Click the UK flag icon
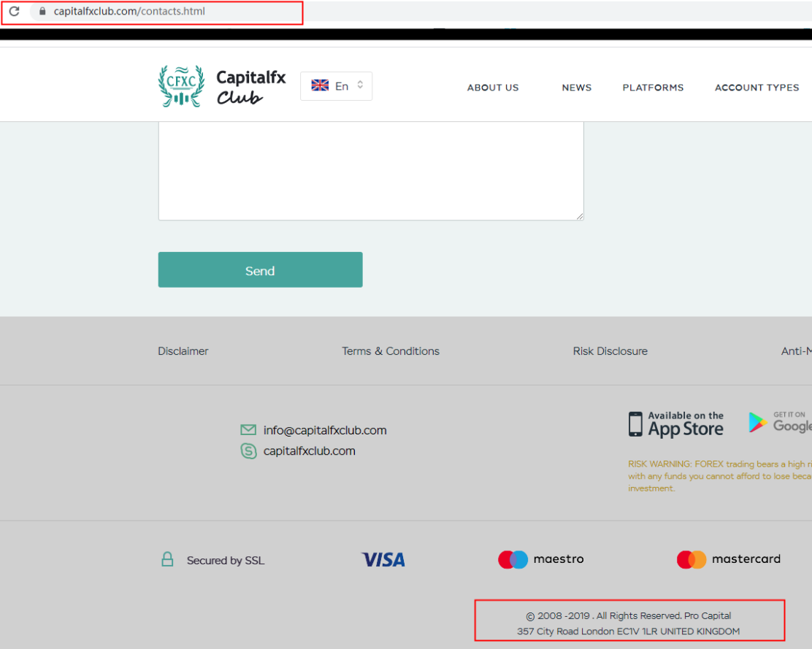 click(x=320, y=85)
